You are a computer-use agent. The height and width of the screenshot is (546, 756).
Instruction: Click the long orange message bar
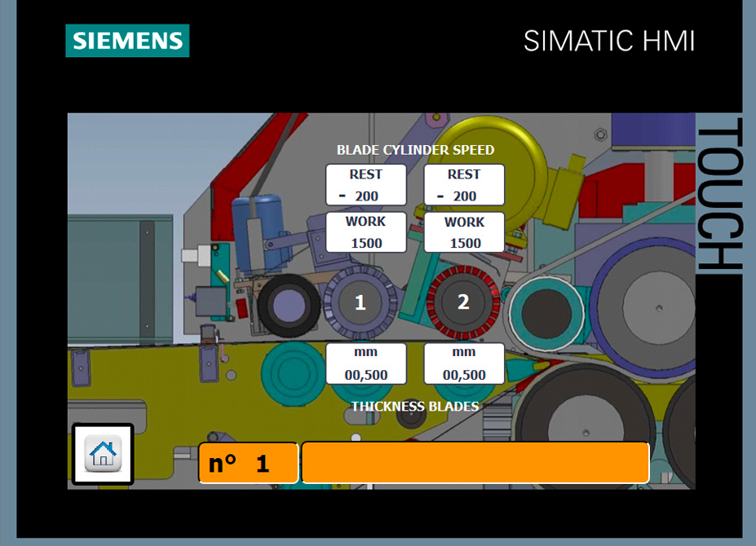[475, 463]
